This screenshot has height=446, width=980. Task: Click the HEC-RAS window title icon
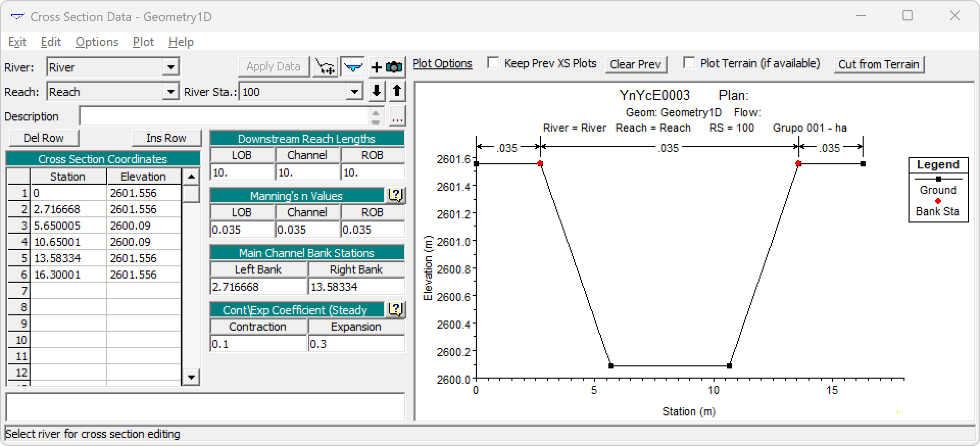point(17,17)
